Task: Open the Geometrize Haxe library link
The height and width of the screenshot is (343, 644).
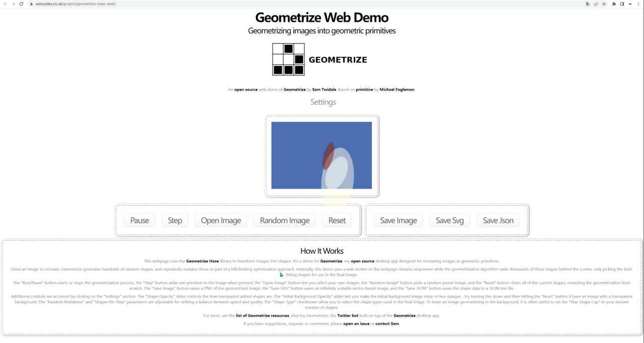Action: (203, 261)
